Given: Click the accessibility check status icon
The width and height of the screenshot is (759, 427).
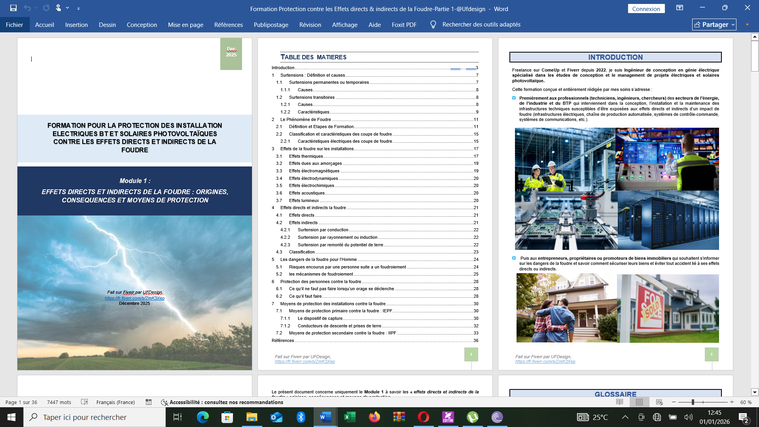Looking at the screenshot, I should [162, 402].
